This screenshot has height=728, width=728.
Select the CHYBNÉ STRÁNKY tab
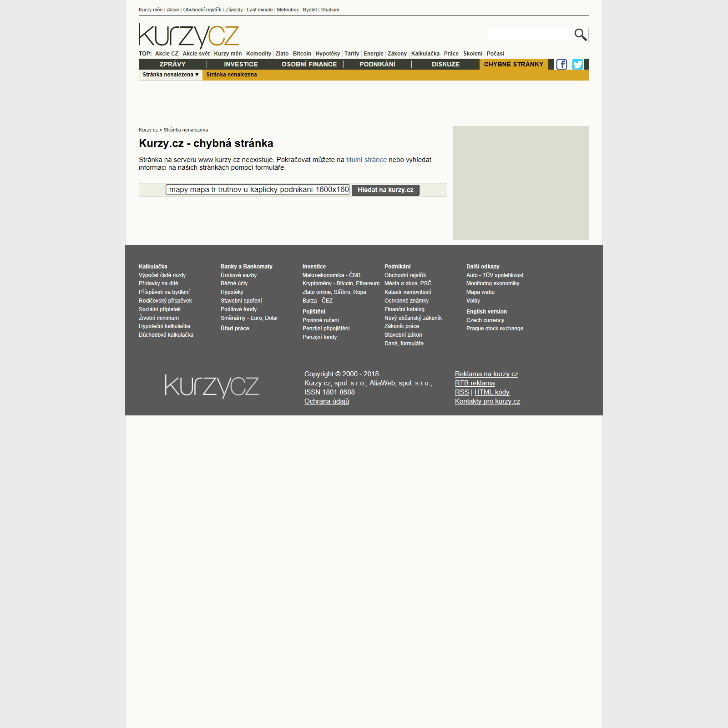tap(514, 64)
